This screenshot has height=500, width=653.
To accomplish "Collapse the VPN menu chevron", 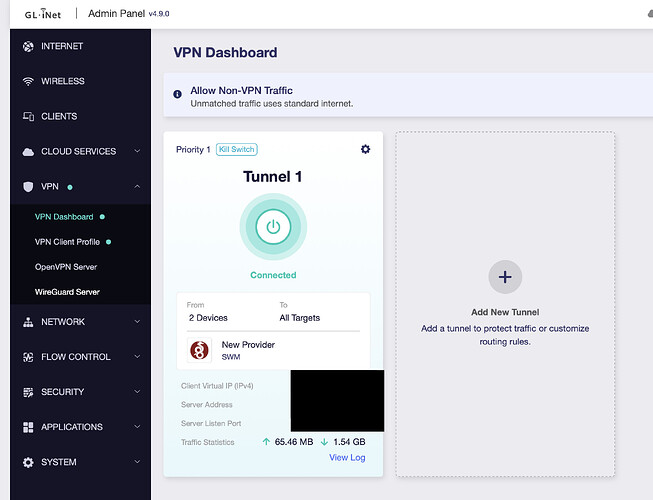I will (x=137, y=187).
